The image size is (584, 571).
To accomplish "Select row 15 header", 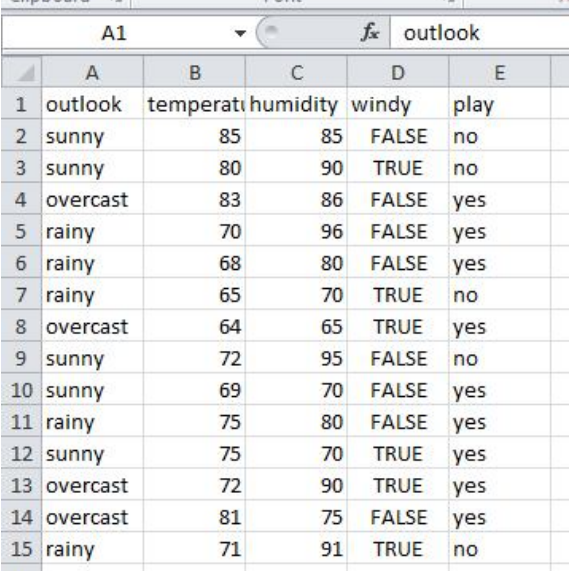I will (x=22, y=549).
